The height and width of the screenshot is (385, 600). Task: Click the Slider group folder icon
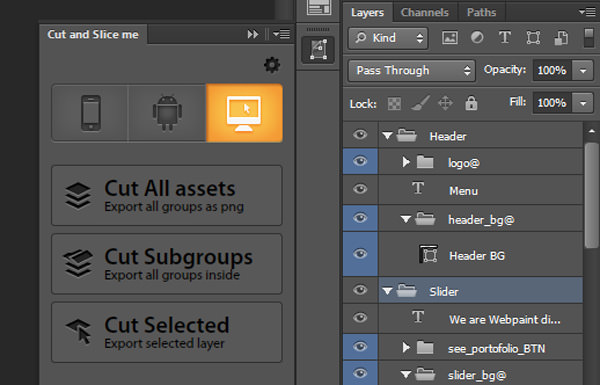click(x=406, y=290)
